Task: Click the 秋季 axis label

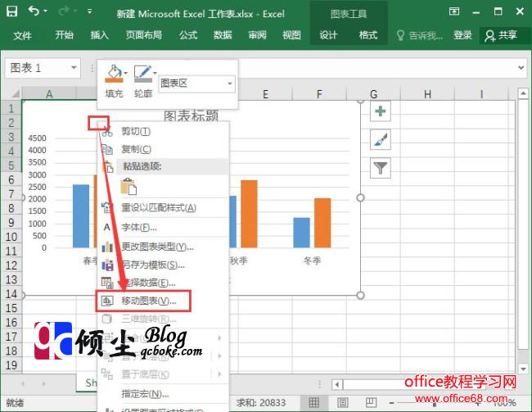Action: tap(239, 260)
